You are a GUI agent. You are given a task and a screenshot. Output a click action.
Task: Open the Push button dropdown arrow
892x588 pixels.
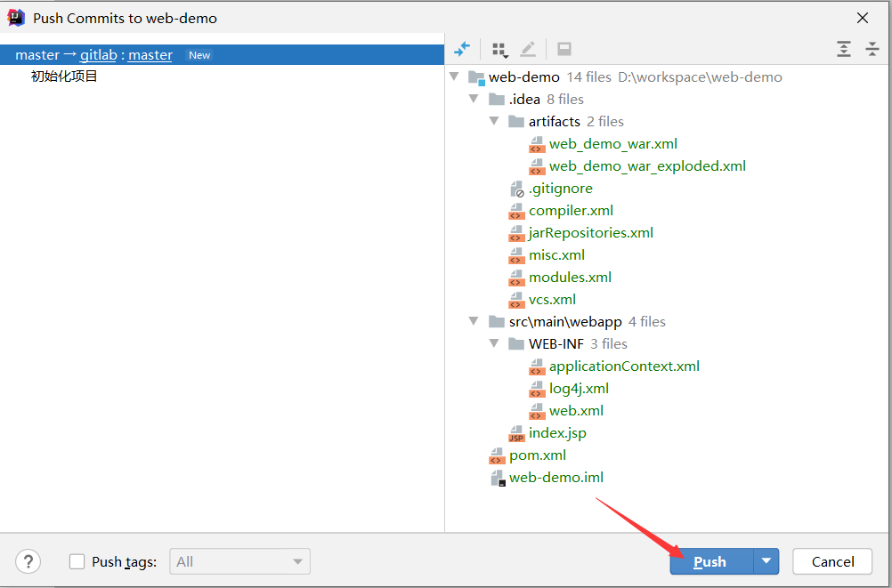click(766, 561)
